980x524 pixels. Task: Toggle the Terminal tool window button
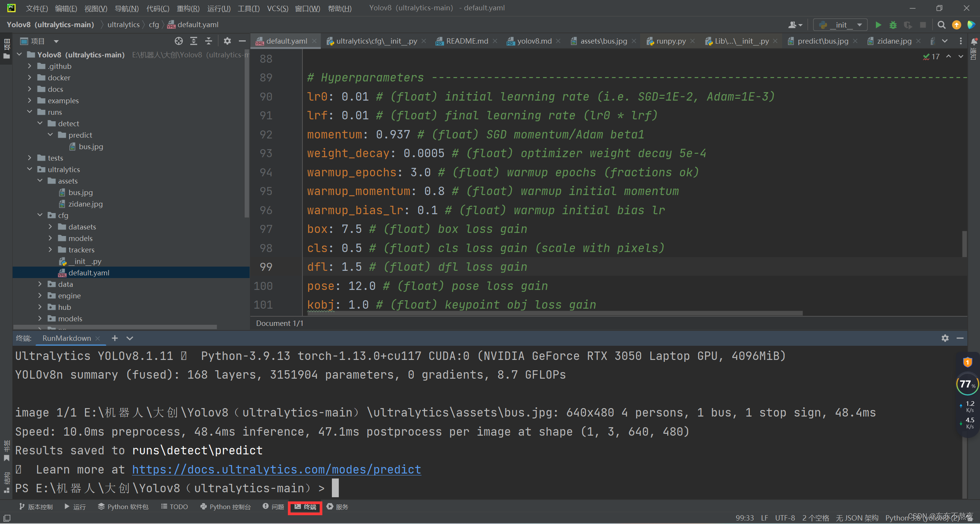[x=305, y=507]
